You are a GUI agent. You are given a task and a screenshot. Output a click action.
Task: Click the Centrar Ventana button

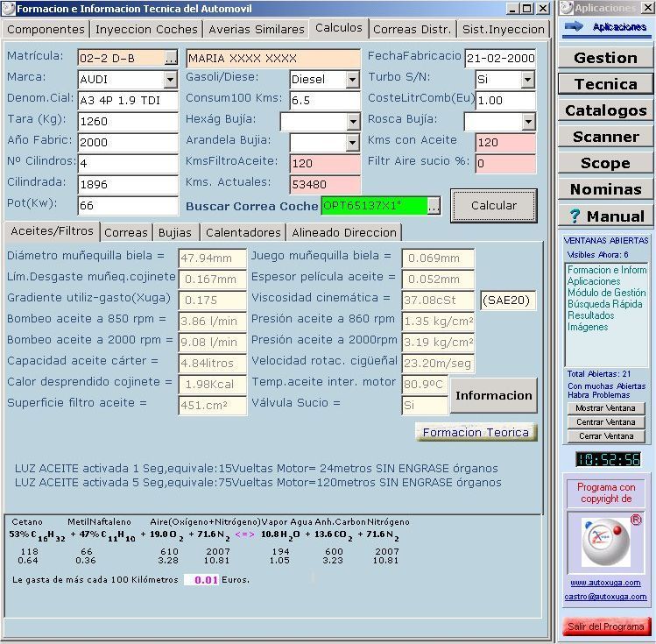tap(606, 422)
